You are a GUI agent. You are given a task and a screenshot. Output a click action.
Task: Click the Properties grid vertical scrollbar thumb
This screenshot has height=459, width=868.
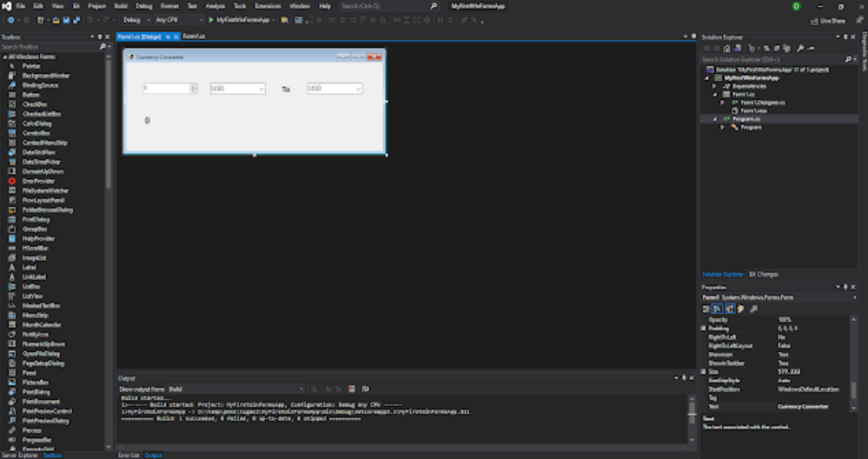point(854,389)
